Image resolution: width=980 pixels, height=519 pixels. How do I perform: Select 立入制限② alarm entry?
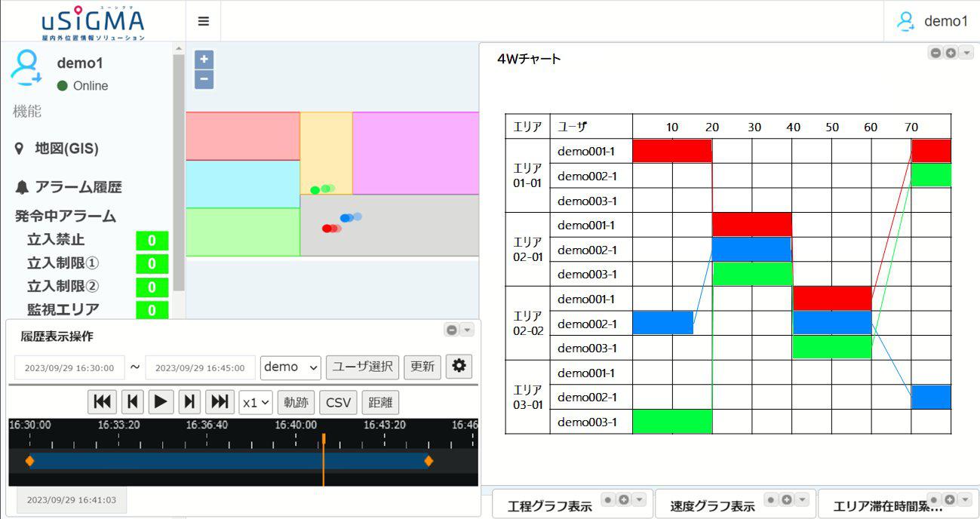(x=63, y=287)
